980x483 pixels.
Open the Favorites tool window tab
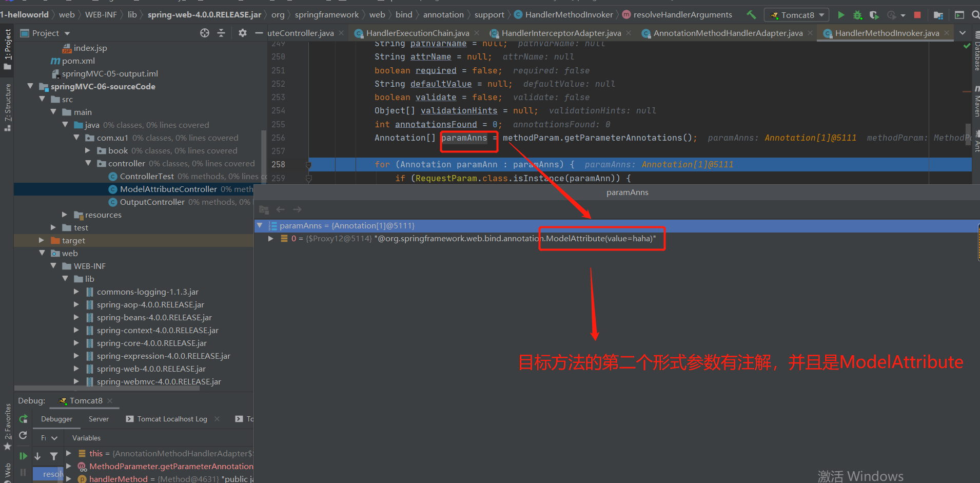pyautogui.click(x=7, y=426)
